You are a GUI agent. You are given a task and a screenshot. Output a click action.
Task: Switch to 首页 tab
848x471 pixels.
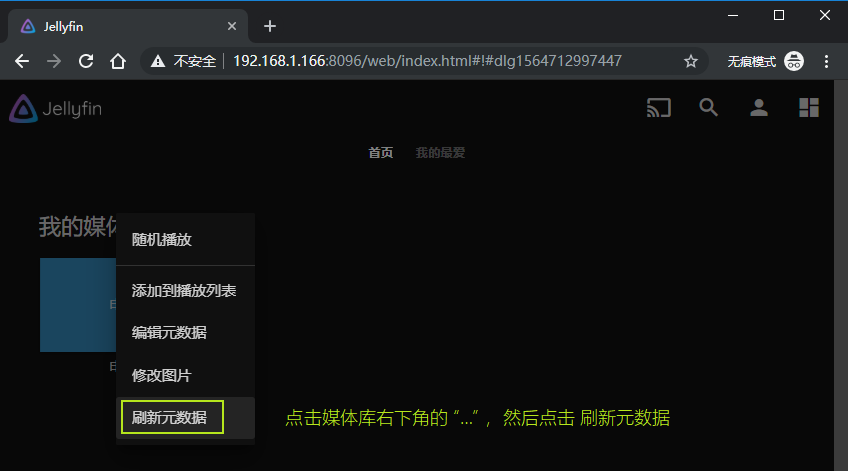click(381, 153)
